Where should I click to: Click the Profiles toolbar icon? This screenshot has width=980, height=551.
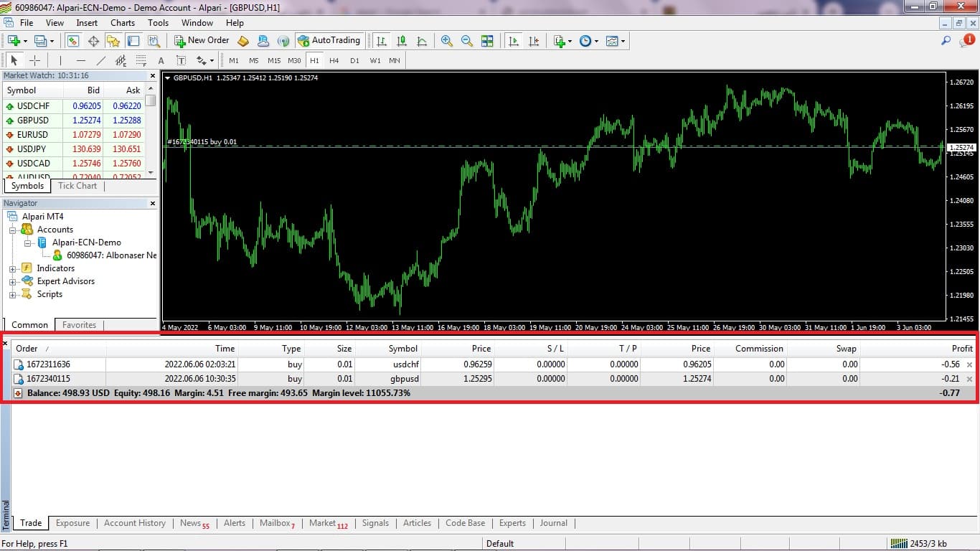[40, 41]
